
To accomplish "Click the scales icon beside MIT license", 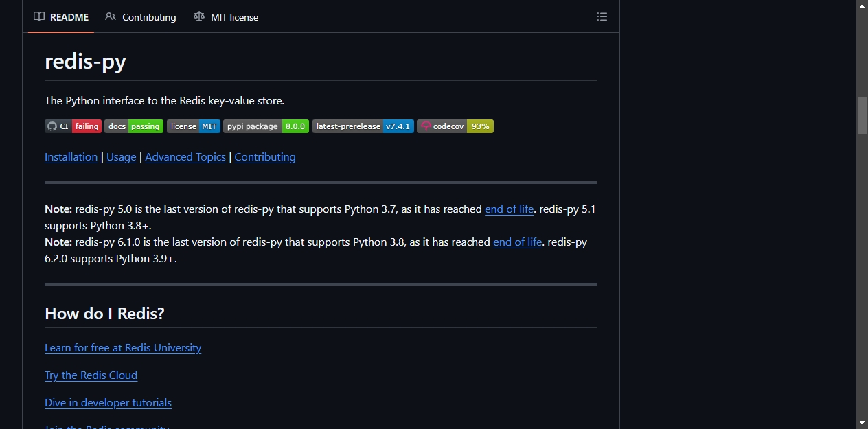I will [199, 16].
